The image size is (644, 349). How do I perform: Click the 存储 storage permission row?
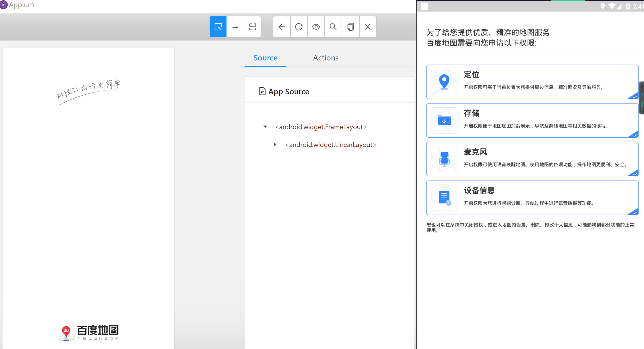pos(532,120)
